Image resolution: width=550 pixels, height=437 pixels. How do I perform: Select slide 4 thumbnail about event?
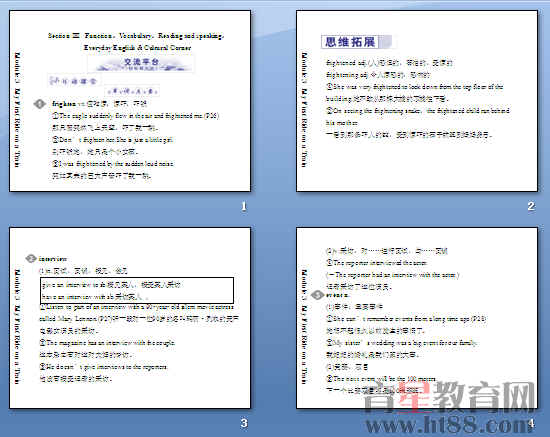coord(417,318)
